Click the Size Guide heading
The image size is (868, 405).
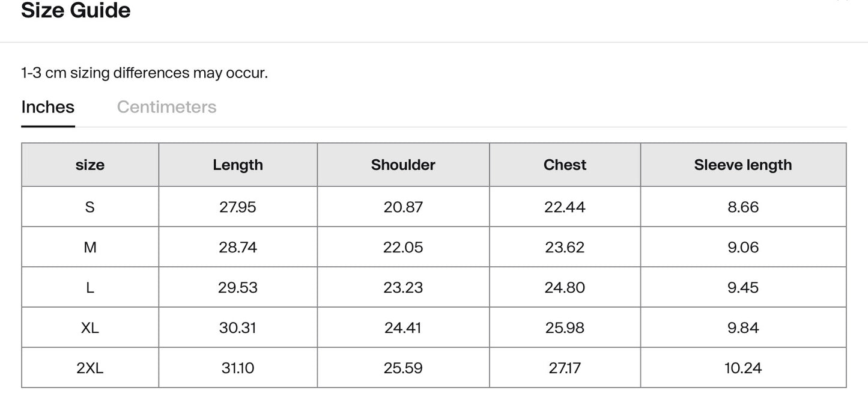pos(76,10)
